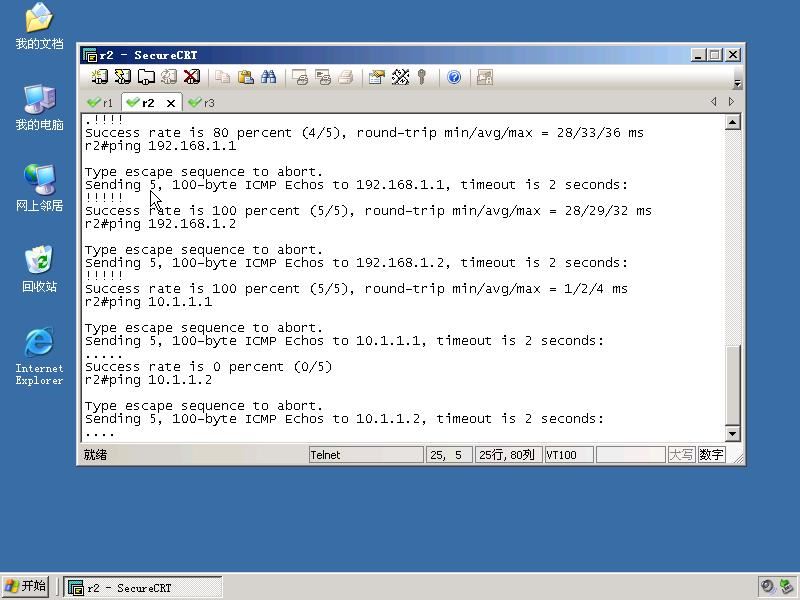Screen dimensions: 800x600
Task: Open Connect in Tab toolbar icon
Action: click(x=146, y=77)
